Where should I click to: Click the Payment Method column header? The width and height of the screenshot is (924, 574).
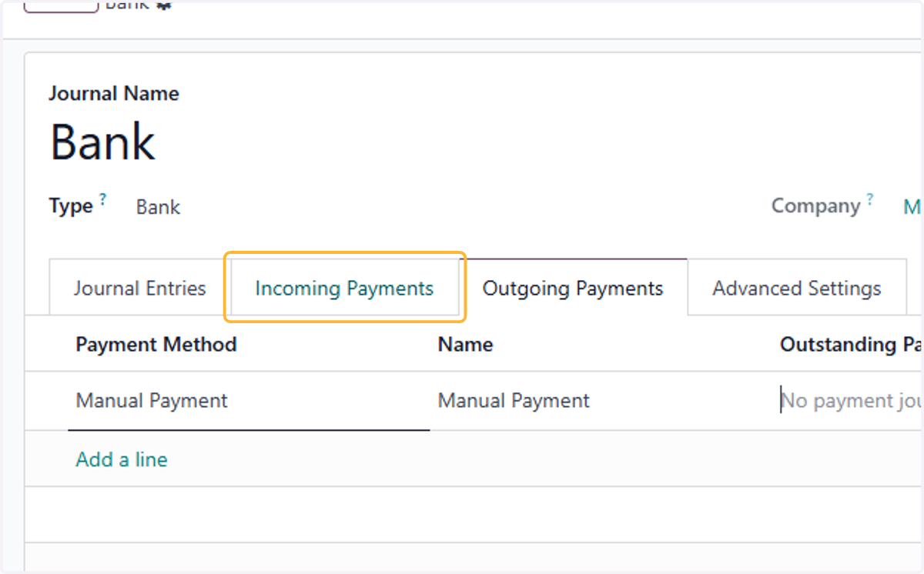click(156, 344)
